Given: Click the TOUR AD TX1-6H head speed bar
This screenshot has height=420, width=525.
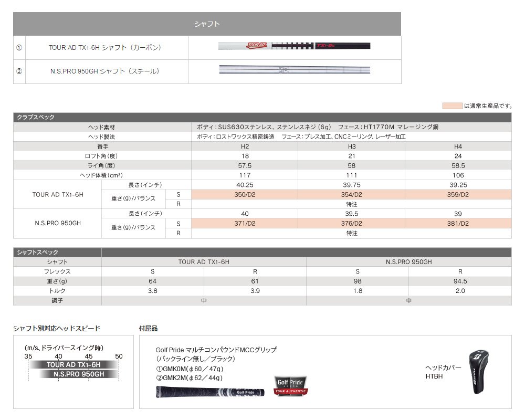Looking at the screenshot, I should tap(73, 365).
